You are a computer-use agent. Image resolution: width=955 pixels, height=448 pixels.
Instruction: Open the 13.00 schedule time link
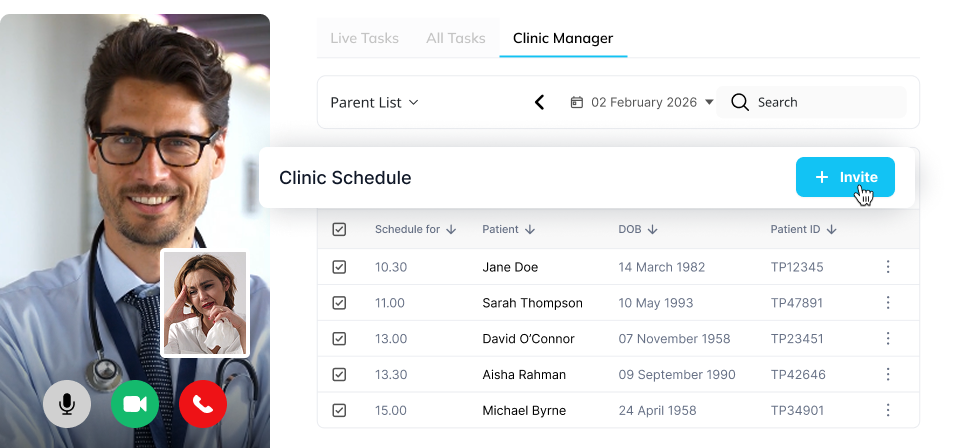390,339
